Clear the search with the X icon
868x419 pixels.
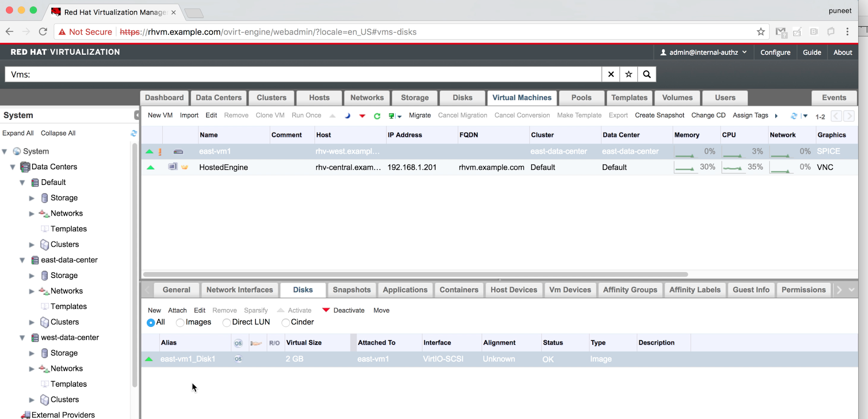coord(611,74)
